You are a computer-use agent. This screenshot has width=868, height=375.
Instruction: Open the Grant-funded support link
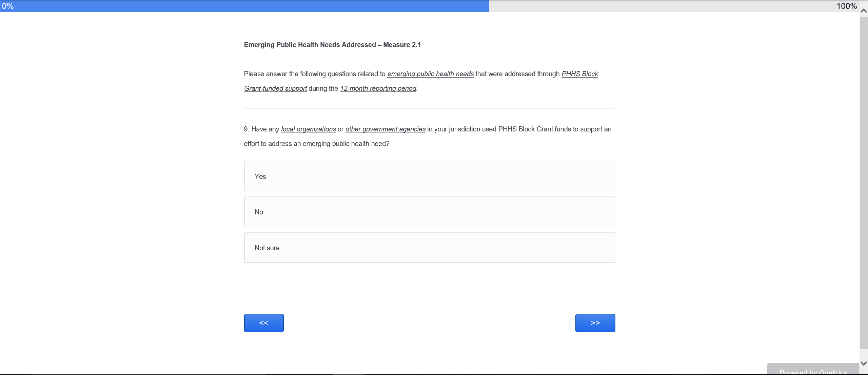tap(275, 88)
